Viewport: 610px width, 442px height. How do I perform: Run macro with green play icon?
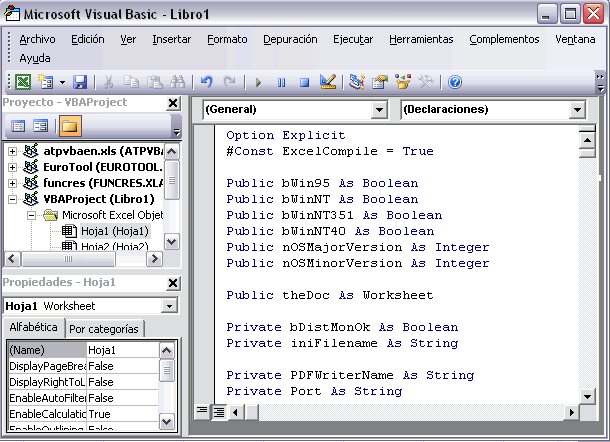click(x=258, y=82)
